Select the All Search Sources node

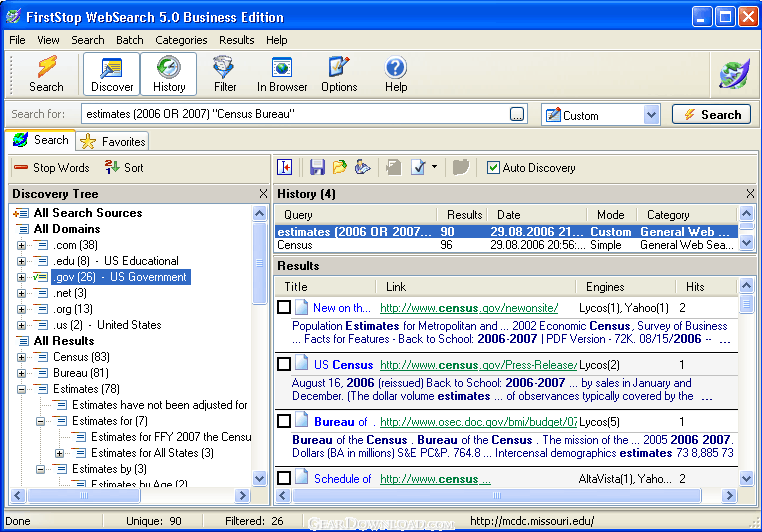87,213
